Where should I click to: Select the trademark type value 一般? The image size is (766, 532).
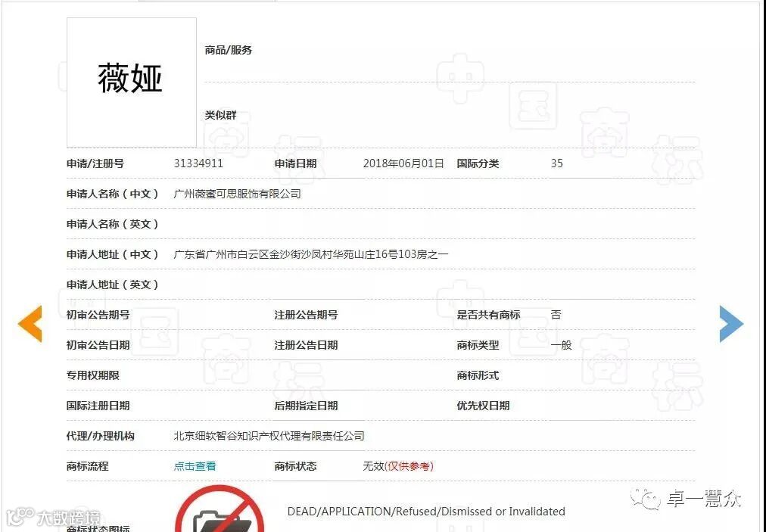[x=562, y=345]
